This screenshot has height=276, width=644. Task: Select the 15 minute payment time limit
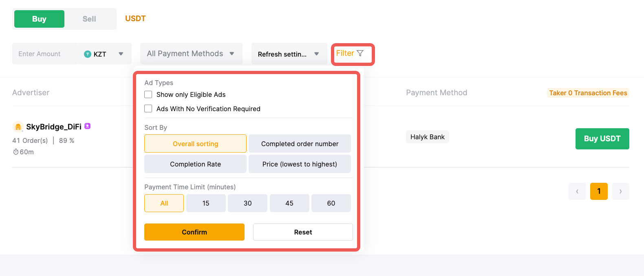(206, 203)
